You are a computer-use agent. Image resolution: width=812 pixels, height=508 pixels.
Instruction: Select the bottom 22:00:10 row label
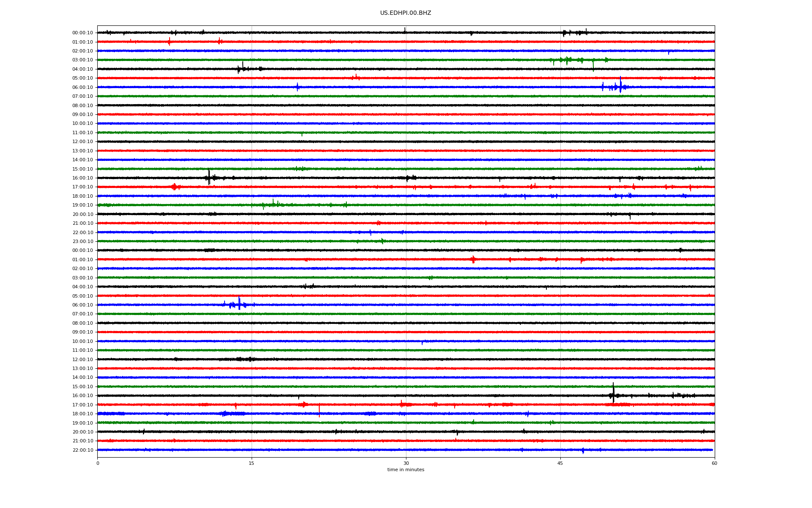pos(82,450)
